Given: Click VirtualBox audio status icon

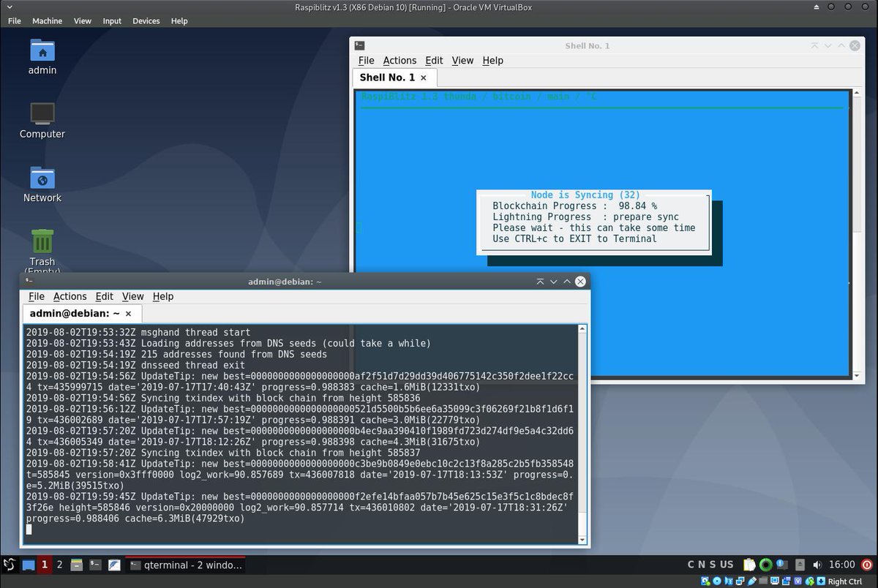Looking at the screenshot, I should 729,581.
